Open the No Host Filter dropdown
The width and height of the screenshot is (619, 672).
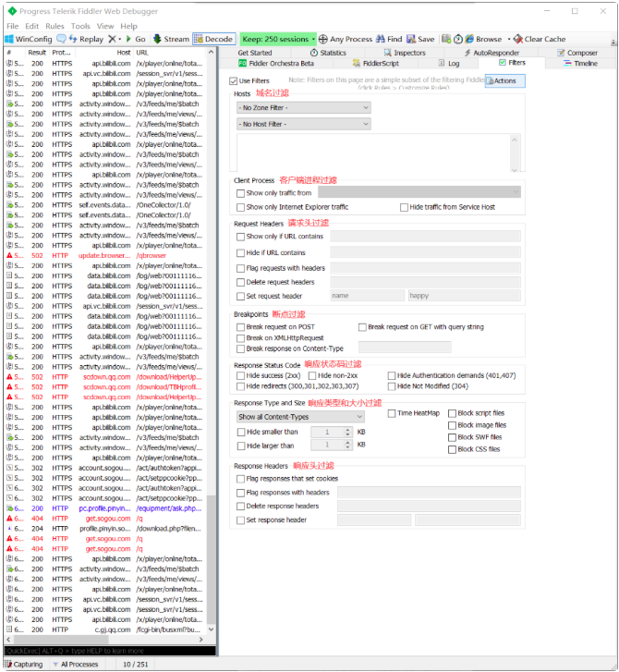[x=304, y=124]
